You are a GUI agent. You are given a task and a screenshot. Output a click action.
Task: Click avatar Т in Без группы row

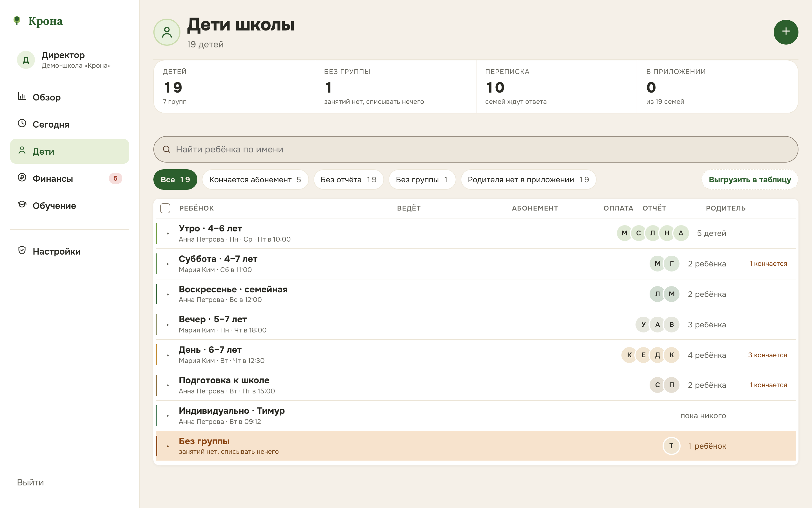671,446
